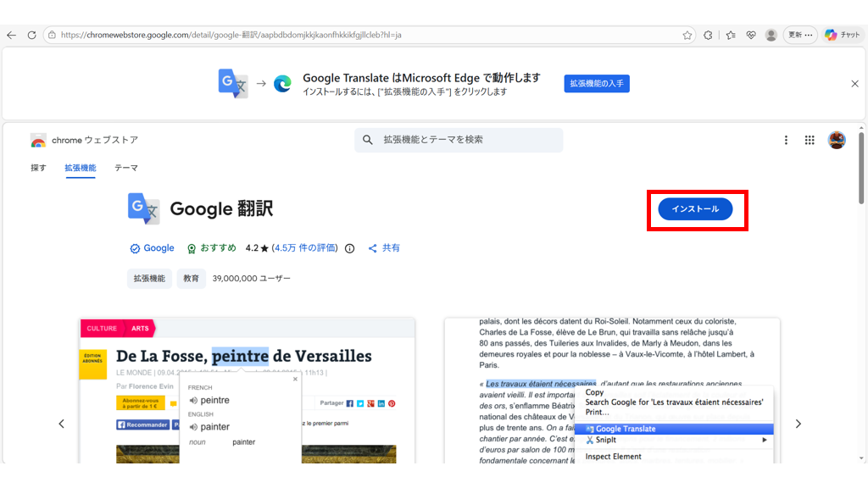Open the 4.5万 件の評価 reviews link
This screenshot has width=868, height=488.
[305, 248]
